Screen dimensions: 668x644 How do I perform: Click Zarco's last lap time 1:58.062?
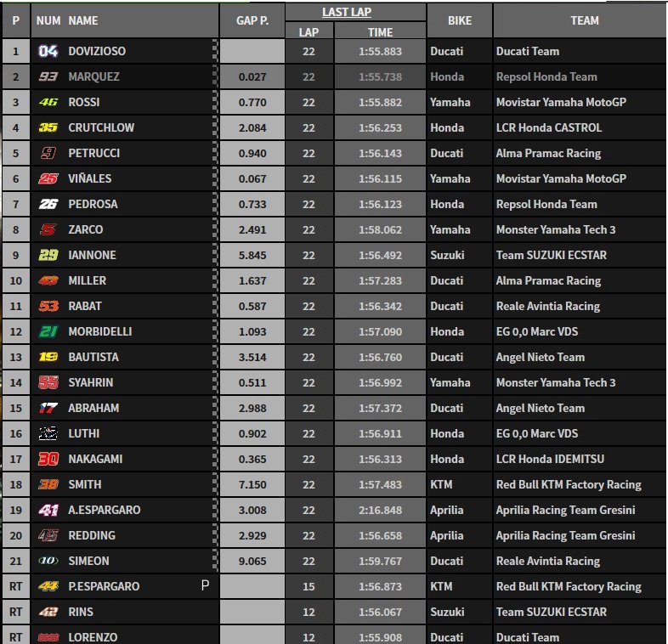click(380, 229)
